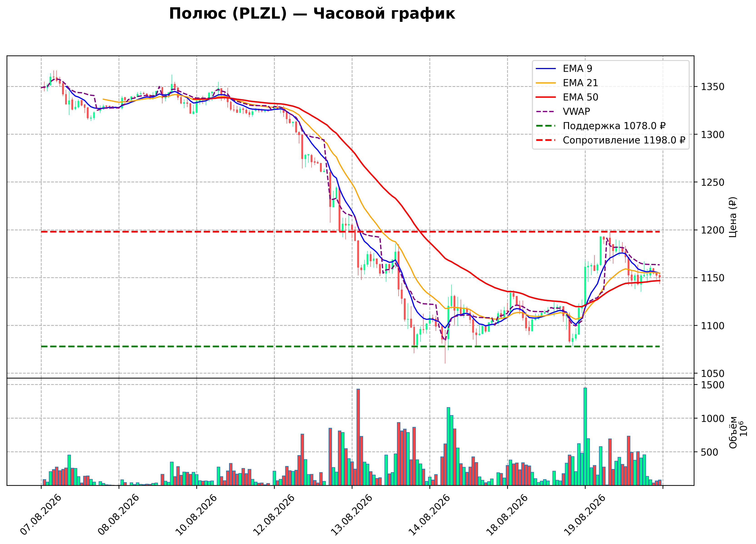Click the 1200 price axis label
Viewport: 756px width, 544px height.
tap(713, 230)
